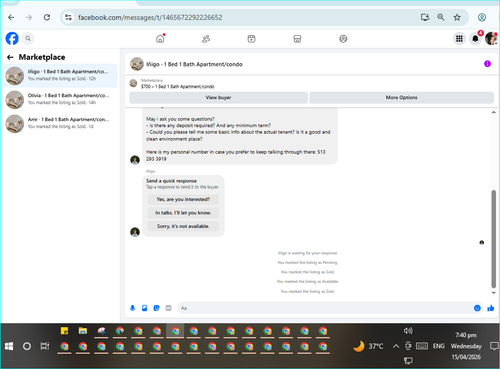This screenshot has height=369, width=500.
Task: Send quick response "Sorry, it's not available."
Action: pos(183,226)
